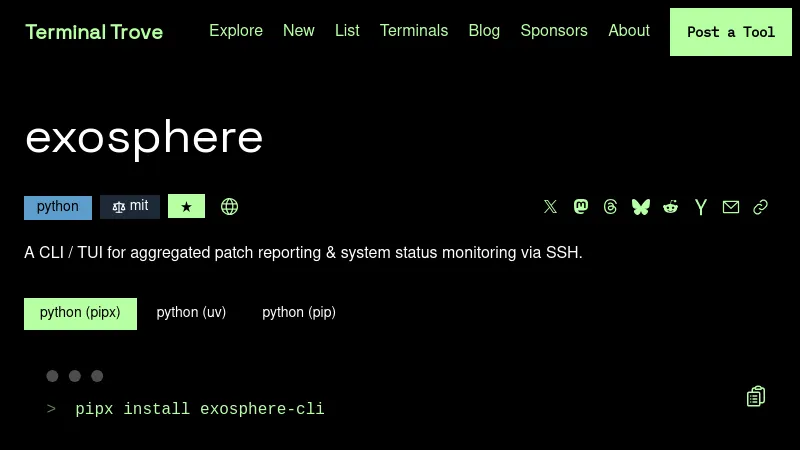800x450 pixels.
Task: Switch to the python (pip) tab
Action: coord(299,313)
